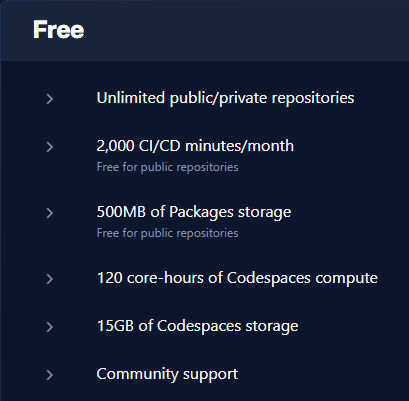
Task: Expand the Unlimited public/private repositories chevron
Action: point(50,99)
